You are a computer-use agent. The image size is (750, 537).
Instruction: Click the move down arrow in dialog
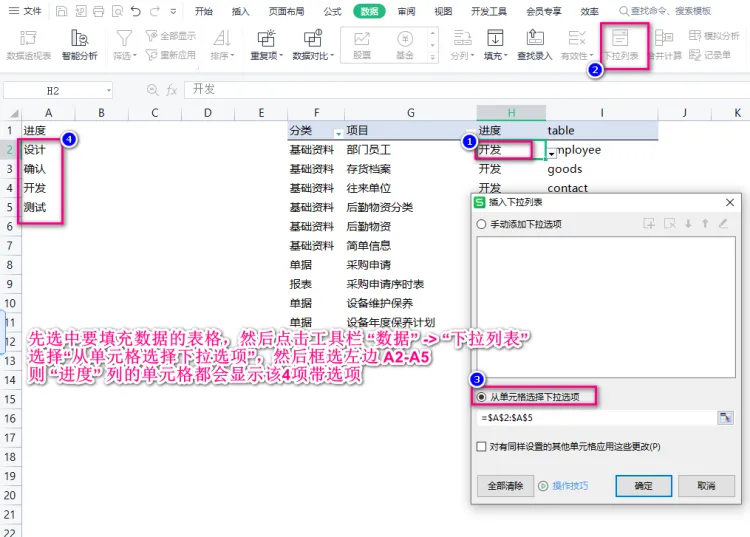[688, 223]
